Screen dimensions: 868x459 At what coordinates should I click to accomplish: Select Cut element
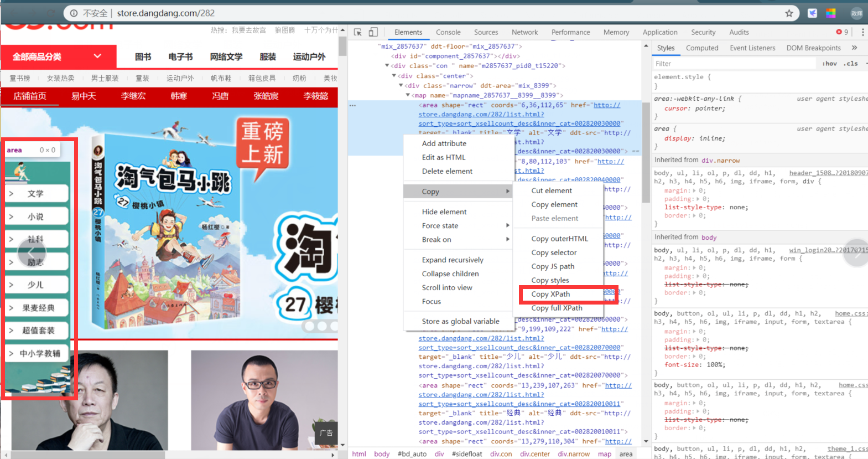pyautogui.click(x=552, y=190)
